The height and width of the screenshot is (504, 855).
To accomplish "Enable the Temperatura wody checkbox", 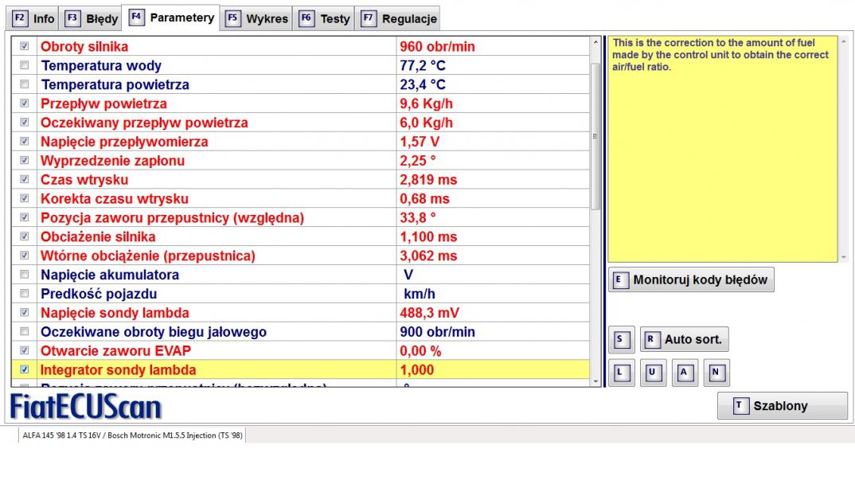I will 25,65.
